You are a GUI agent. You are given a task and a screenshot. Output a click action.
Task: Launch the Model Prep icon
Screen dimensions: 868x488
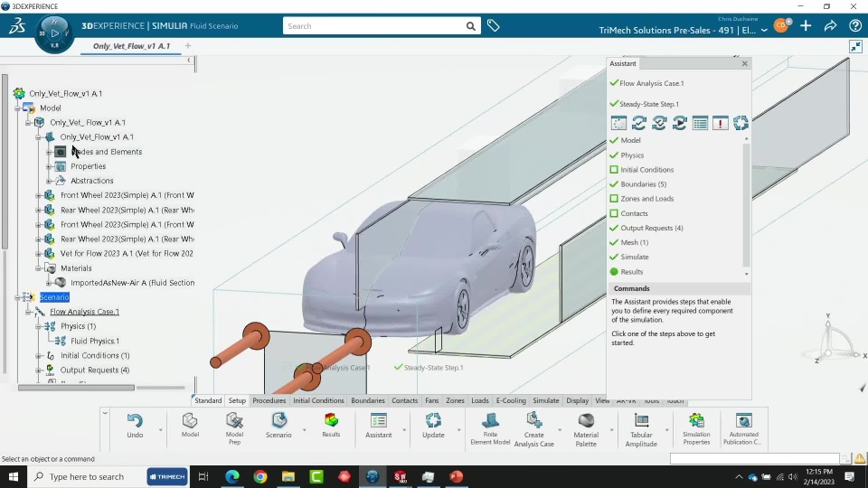[x=234, y=421]
